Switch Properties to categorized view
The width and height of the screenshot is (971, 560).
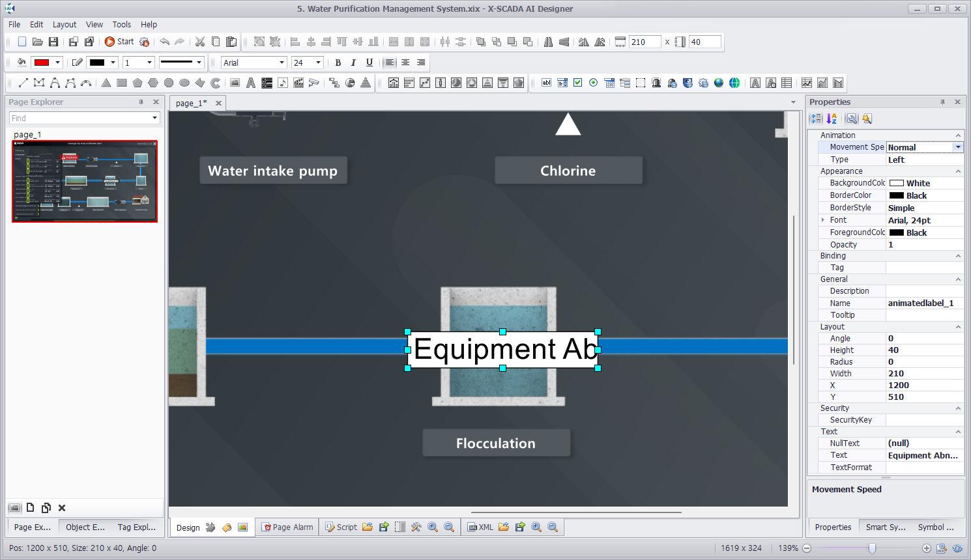pyautogui.click(x=816, y=119)
